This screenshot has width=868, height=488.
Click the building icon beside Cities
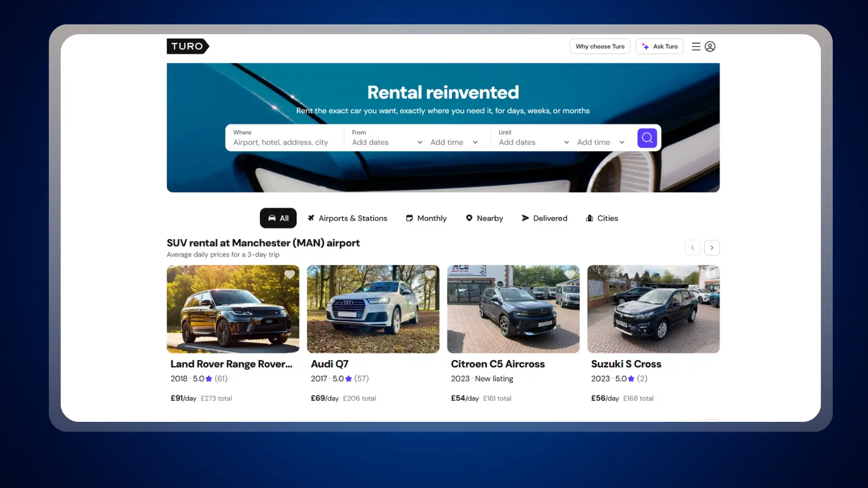click(x=590, y=218)
